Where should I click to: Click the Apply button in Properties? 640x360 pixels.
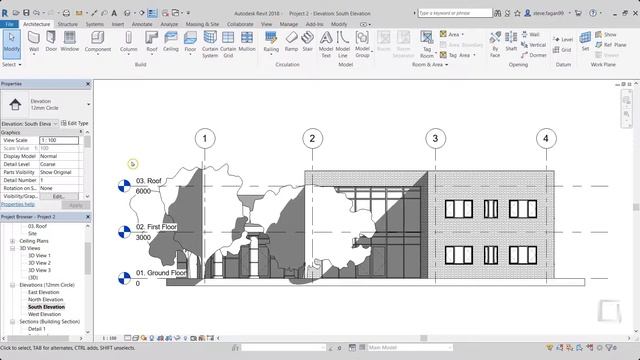pyautogui.click(x=76, y=205)
